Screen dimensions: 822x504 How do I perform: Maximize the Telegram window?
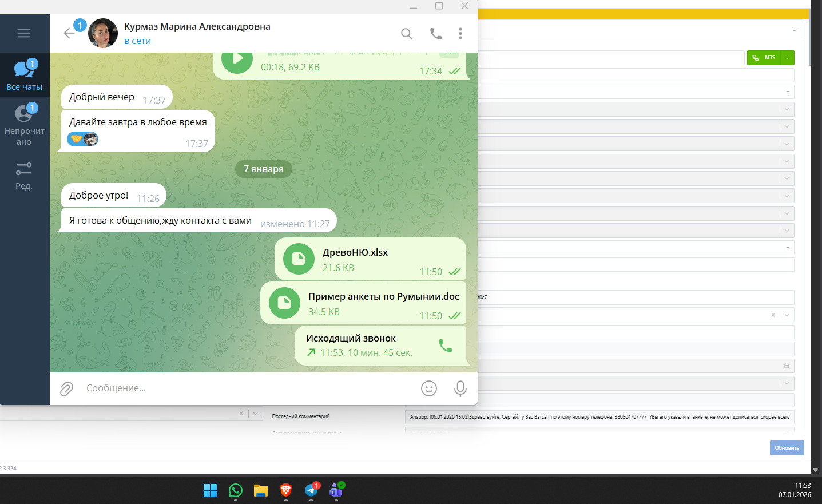pos(439,6)
